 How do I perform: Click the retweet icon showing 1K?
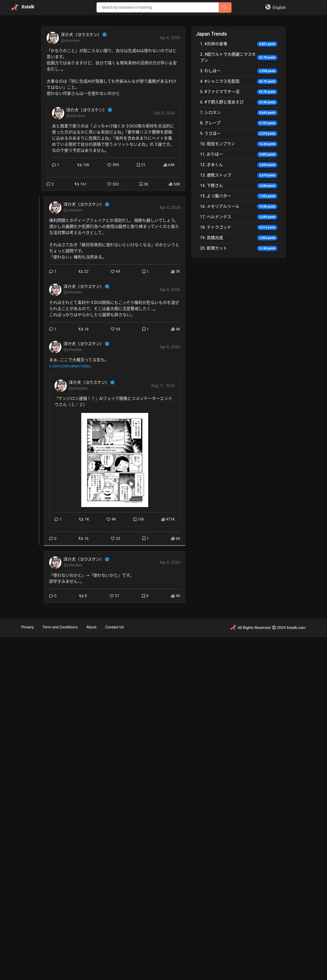point(81,519)
